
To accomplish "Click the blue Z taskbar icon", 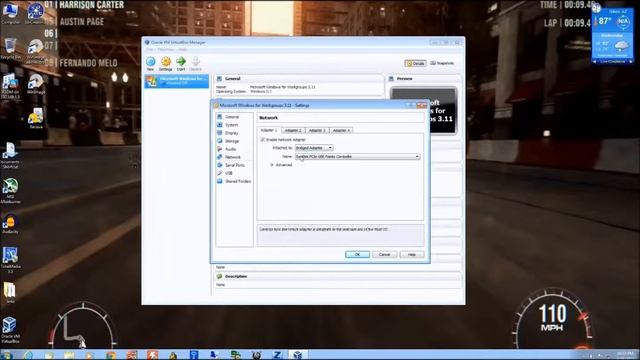I will pos(277,355).
